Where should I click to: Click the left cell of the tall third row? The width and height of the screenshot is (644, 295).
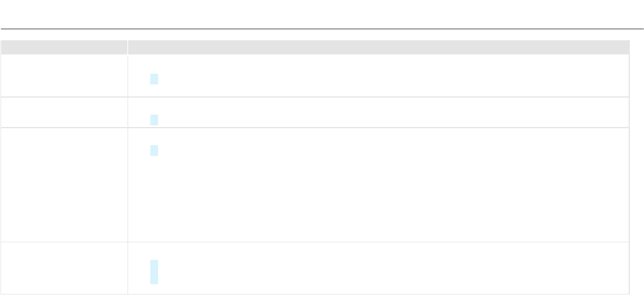point(63,184)
